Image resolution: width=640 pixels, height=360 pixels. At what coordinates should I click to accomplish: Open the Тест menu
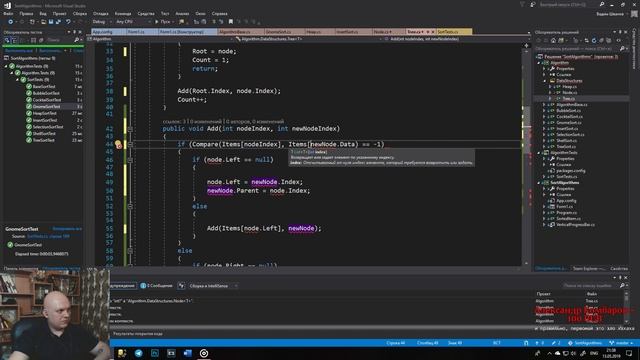165,13
